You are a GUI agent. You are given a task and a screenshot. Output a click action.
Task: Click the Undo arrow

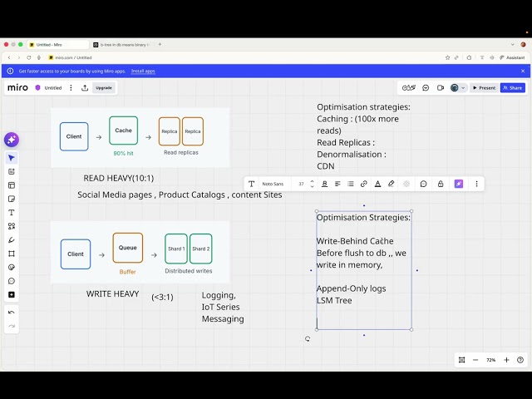12,313
